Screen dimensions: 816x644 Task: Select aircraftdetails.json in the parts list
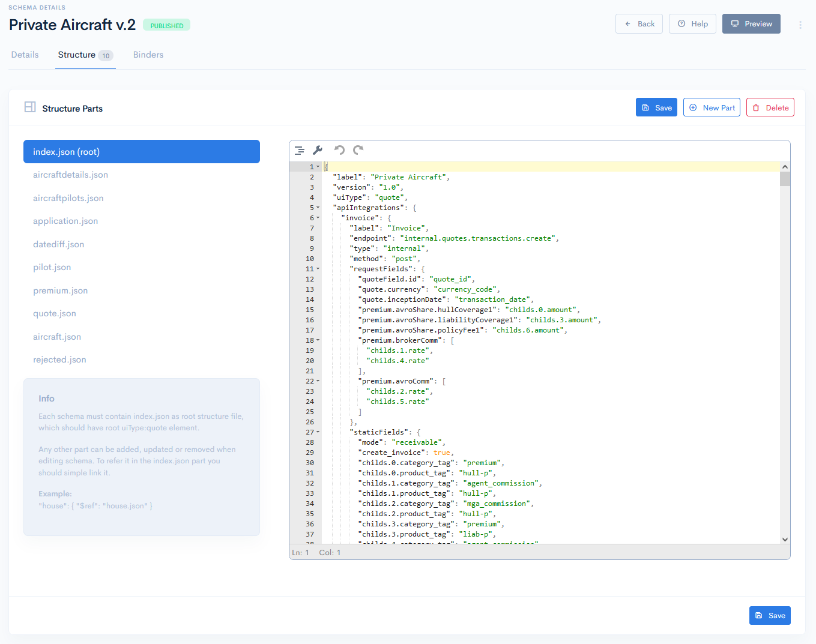[x=71, y=175]
